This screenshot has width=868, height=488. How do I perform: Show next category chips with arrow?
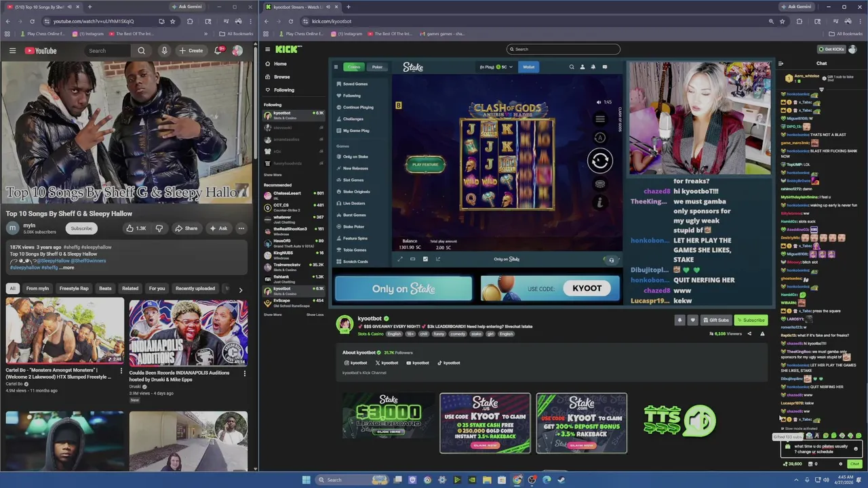pyautogui.click(x=240, y=289)
